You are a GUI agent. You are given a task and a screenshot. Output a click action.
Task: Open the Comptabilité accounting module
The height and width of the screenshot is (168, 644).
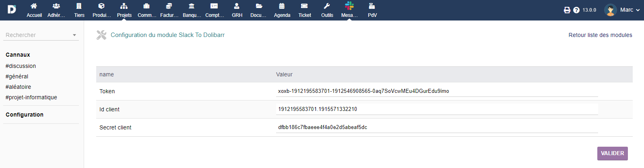(x=215, y=10)
